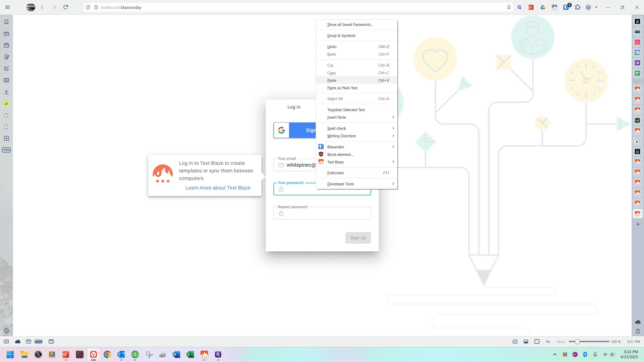Open closed tabs trash icon
The image size is (644, 362).
(x=638, y=331)
